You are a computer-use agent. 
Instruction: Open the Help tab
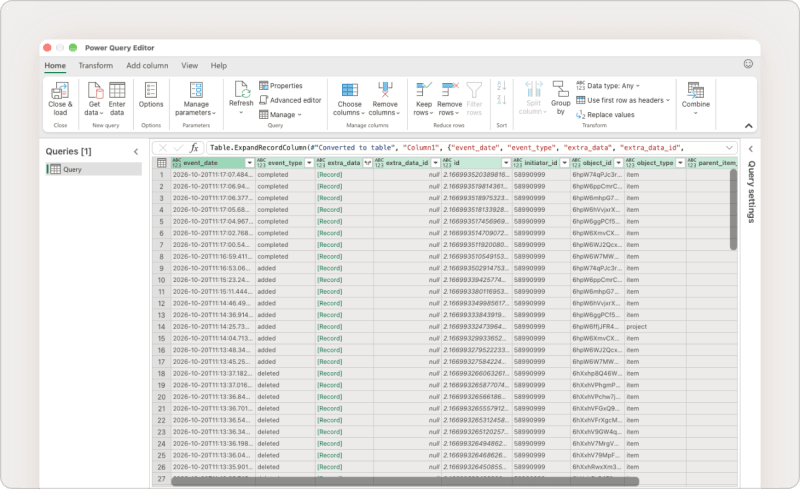[x=219, y=65]
